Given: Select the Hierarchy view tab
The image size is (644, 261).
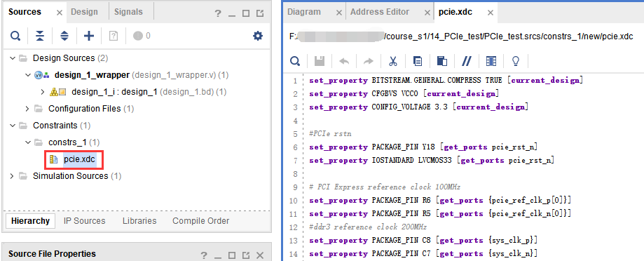Looking at the screenshot, I should [30, 221].
